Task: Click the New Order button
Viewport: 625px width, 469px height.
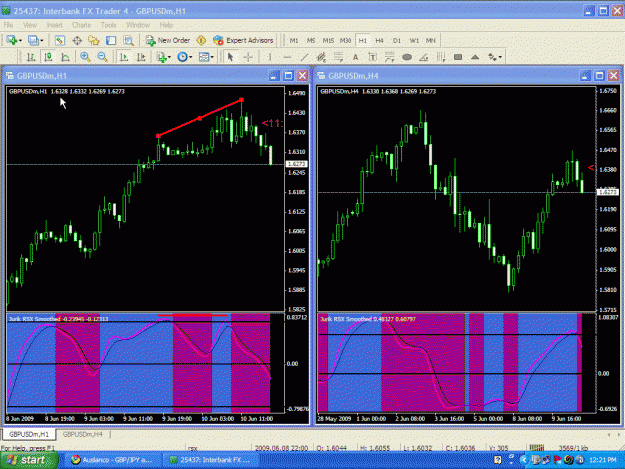Action: [x=168, y=40]
